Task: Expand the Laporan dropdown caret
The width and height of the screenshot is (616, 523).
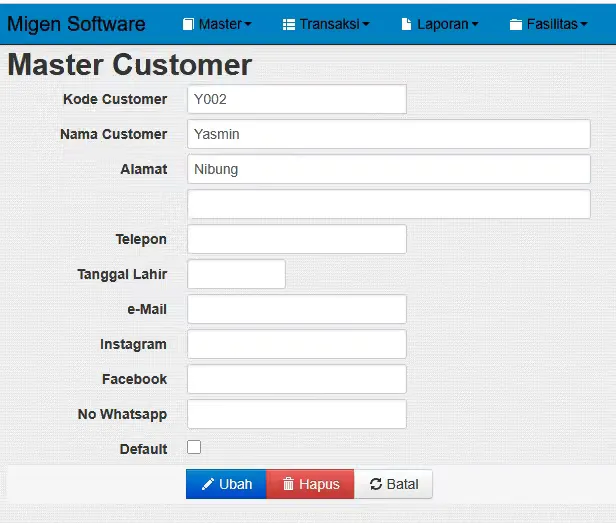Action: tap(475, 24)
